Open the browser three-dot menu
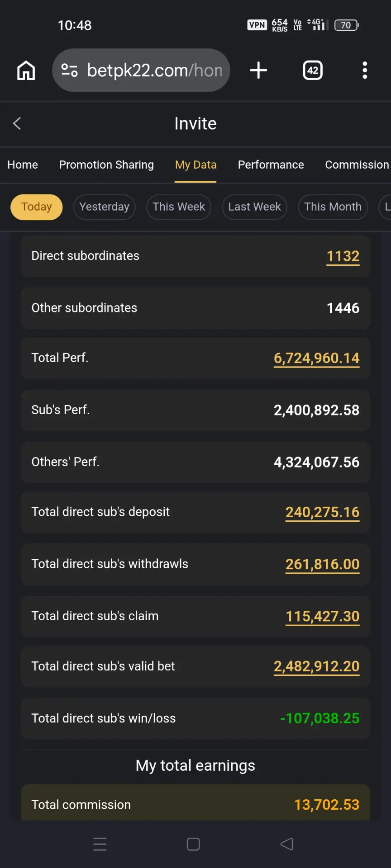This screenshot has width=391, height=868. [x=365, y=70]
